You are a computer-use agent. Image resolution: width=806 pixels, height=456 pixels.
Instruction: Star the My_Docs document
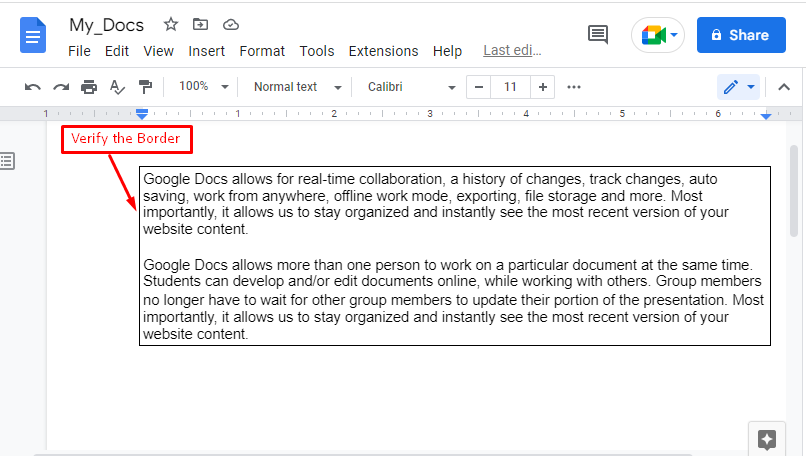click(171, 24)
